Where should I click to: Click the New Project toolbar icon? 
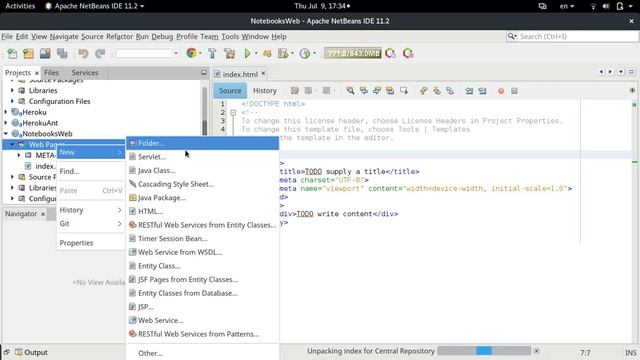coord(29,53)
